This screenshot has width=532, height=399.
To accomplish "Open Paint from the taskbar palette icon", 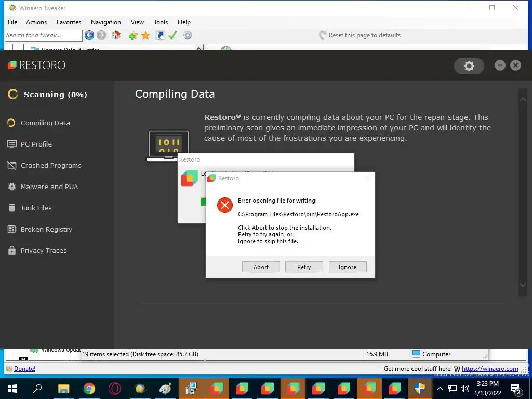I will tap(166, 389).
